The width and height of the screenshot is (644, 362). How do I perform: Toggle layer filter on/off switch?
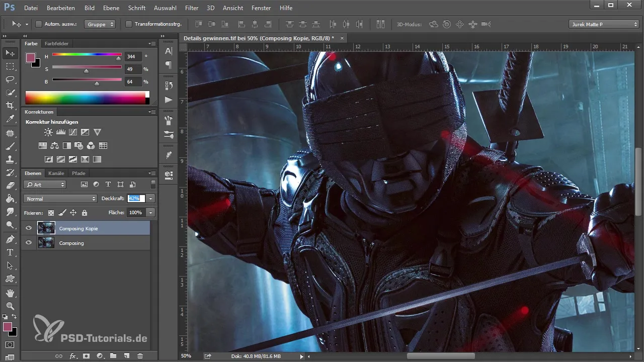click(153, 185)
